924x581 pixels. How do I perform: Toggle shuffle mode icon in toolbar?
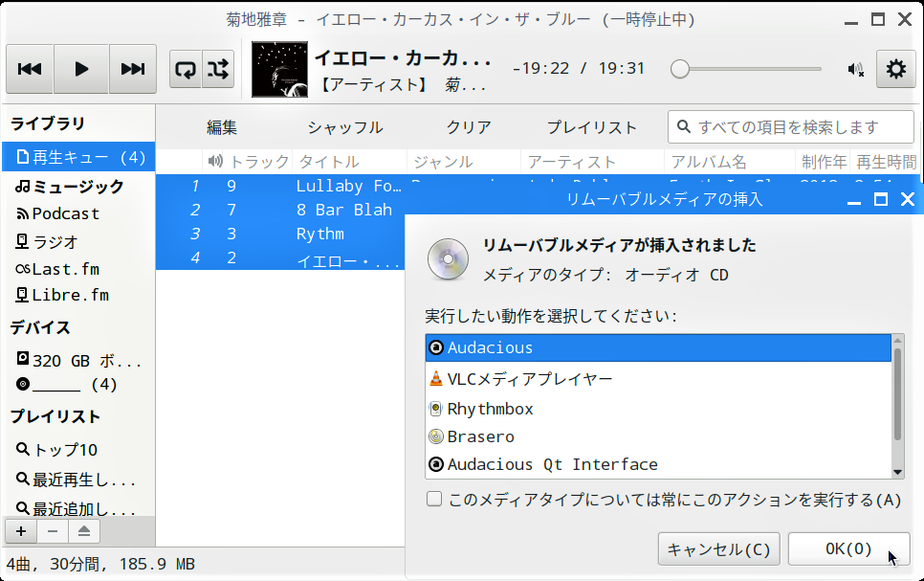(x=218, y=69)
